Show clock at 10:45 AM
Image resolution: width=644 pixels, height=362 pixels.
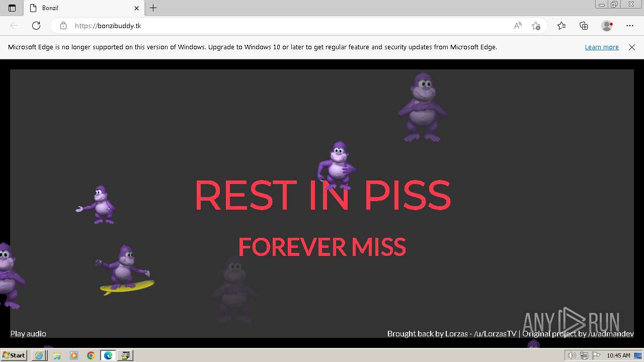[618, 355]
